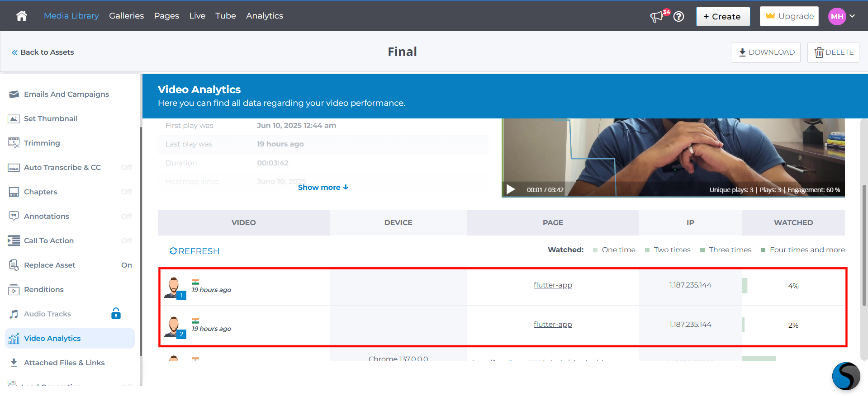Toggle Replace Asset On status
Image resolution: width=868 pixels, height=396 pixels.
[x=127, y=265]
